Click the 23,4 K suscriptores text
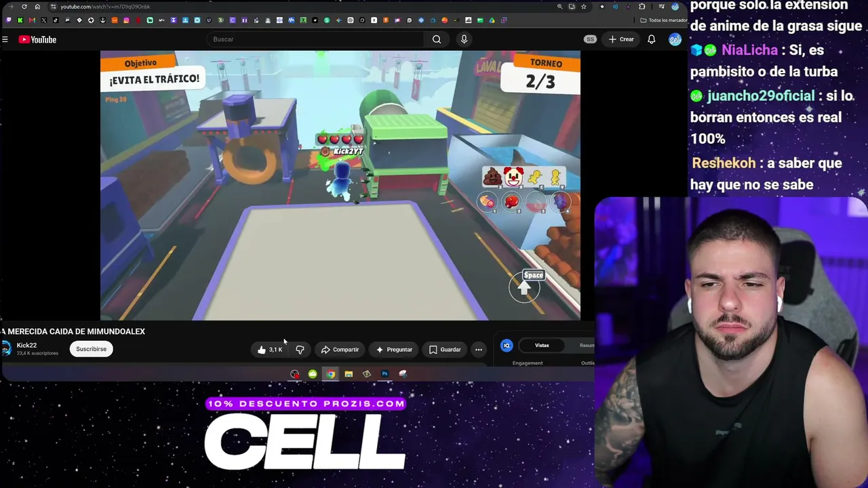This screenshot has width=868, height=488. [37, 353]
